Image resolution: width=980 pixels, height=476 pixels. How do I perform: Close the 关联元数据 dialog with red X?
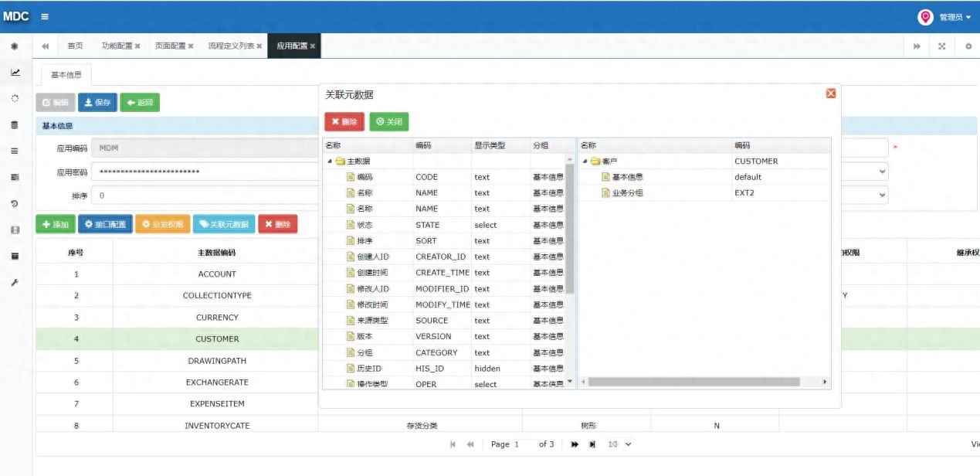pos(831,93)
